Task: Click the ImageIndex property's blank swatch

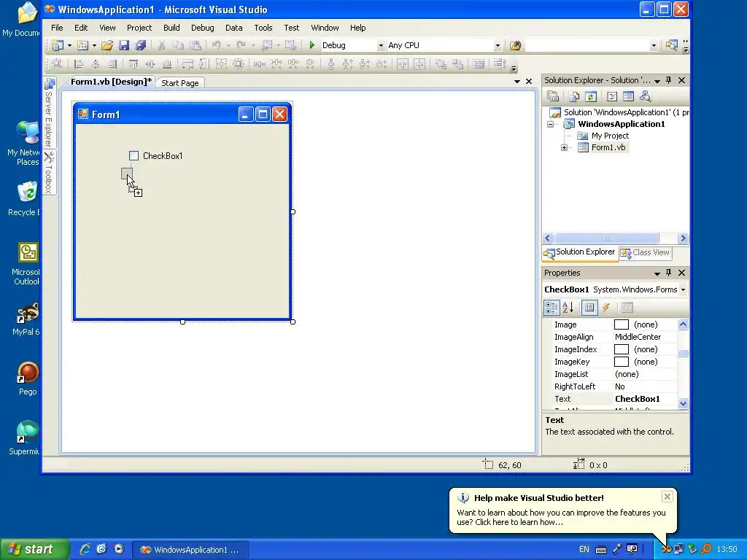Action: pos(622,349)
